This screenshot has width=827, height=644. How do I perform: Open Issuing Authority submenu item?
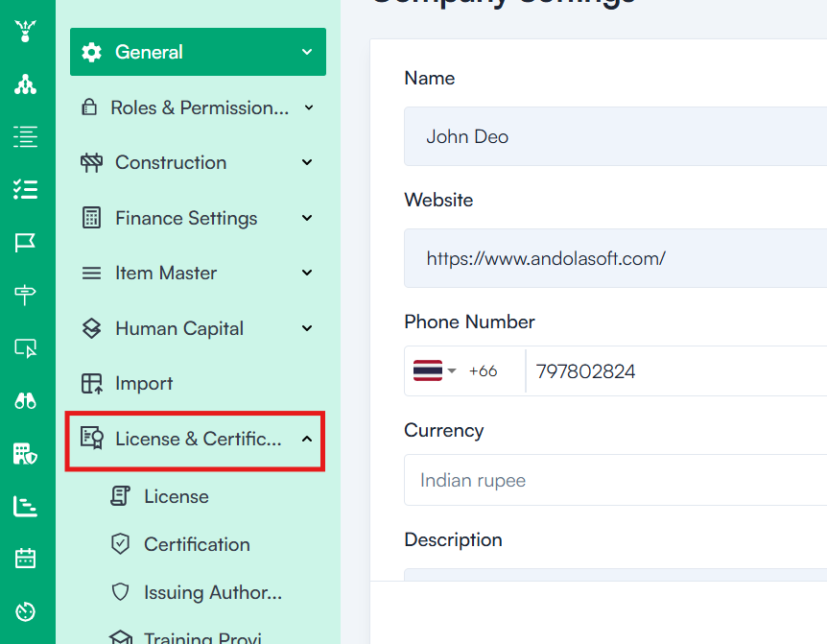[x=212, y=592]
